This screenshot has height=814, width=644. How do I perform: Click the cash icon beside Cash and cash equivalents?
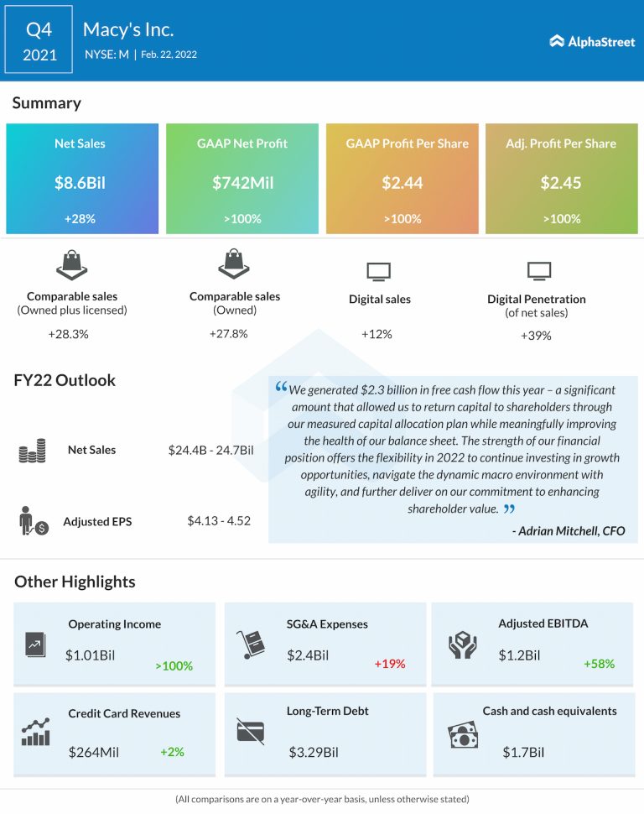tap(463, 736)
